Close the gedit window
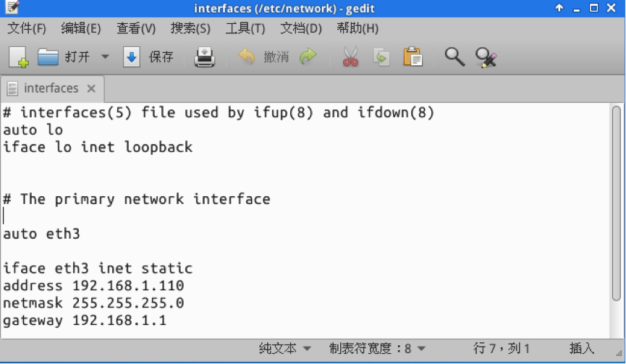The height and width of the screenshot is (364, 626). click(x=612, y=7)
